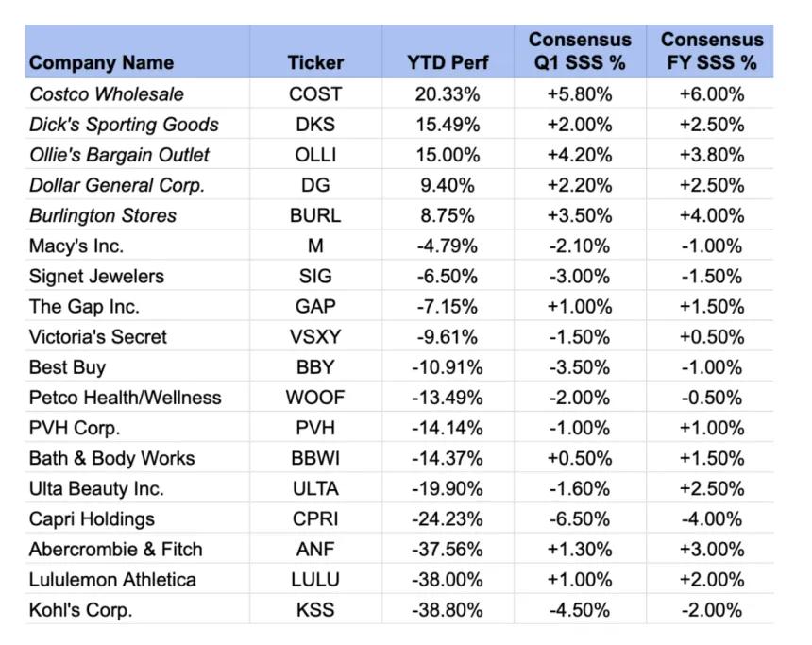Select the YTD Perf column header
The image size is (812, 645).
(x=448, y=52)
